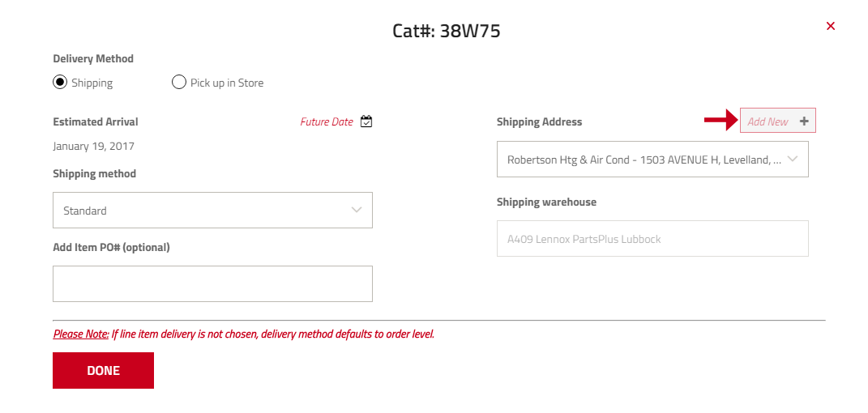Viewport: 868px width, 413px height.
Task: Click the red arrow pointing to Add New
Action: (719, 121)
